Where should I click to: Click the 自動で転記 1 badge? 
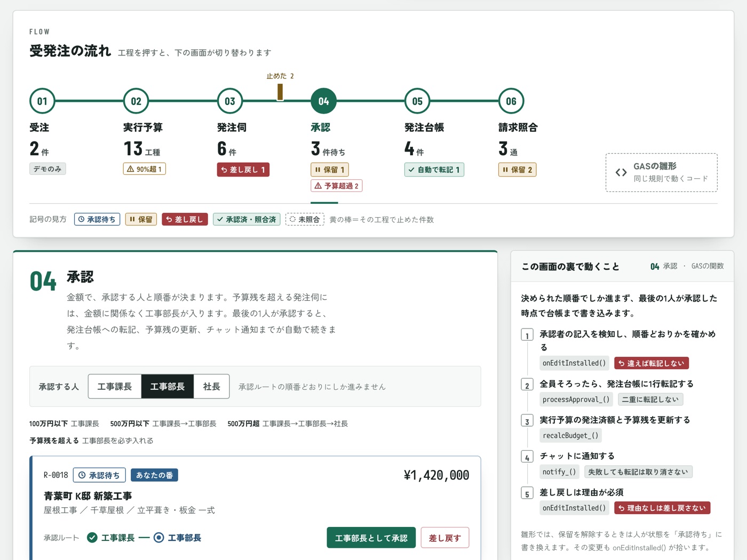tap(434, 170)
